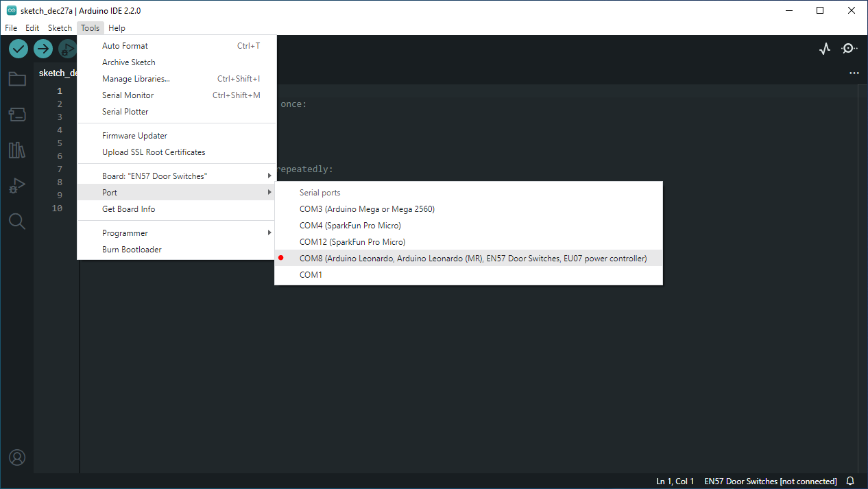Screen dimensions: 868x489
Task: Open the Sketch menu
Action: 60,28
